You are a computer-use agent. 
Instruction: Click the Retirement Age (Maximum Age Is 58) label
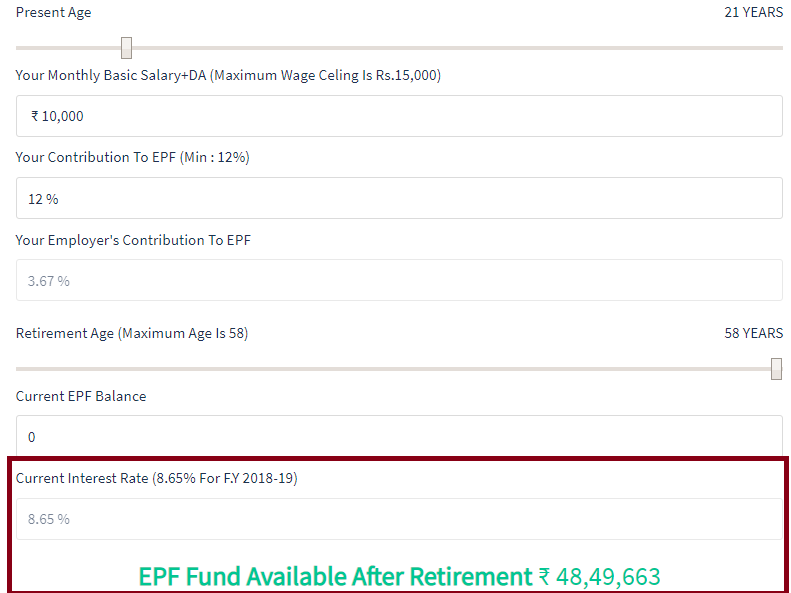point(132,333)
